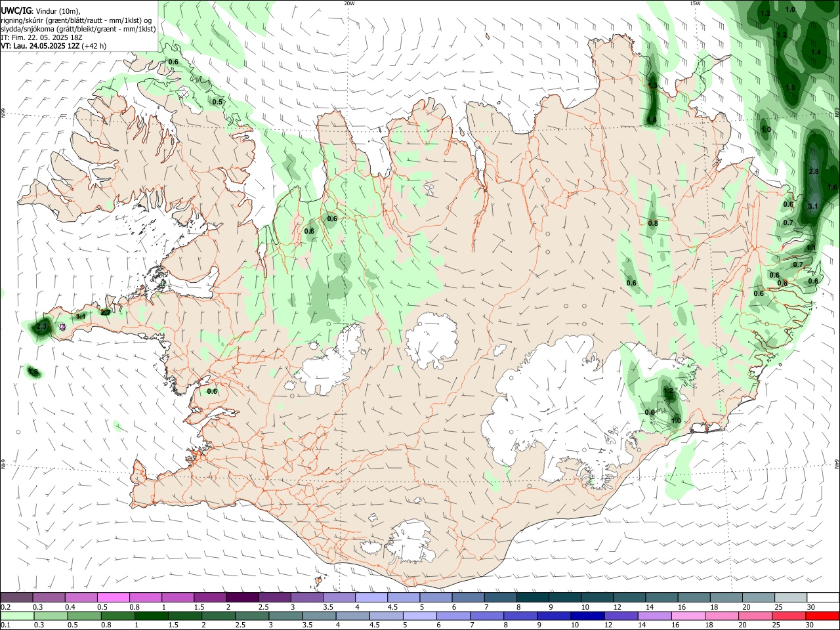The image size is (840, 630).
Task: Click the '2.3' precipitation value off Snæfellsnes
Action: 41,326
